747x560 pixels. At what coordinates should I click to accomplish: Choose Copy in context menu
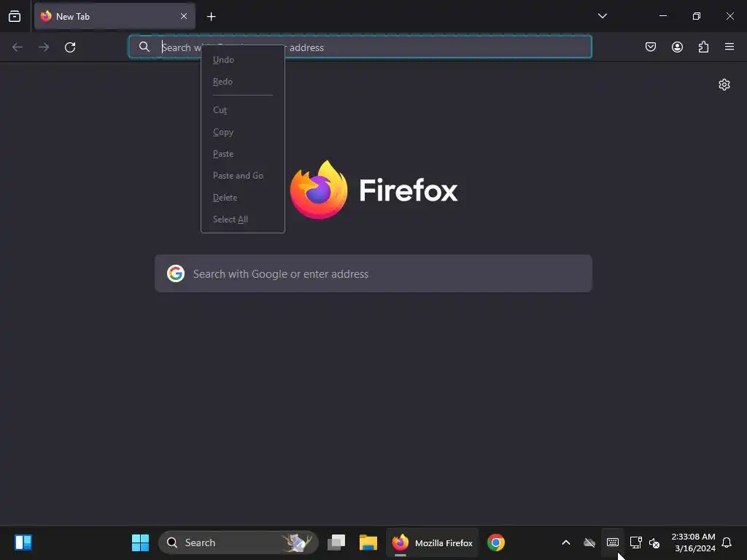pyautogui.click(x=243, y=132)
